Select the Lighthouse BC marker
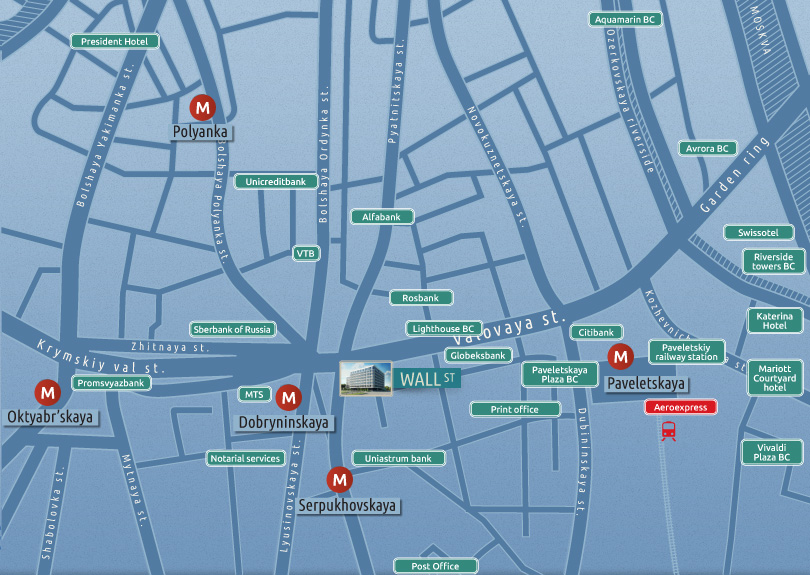 point(444,329)
